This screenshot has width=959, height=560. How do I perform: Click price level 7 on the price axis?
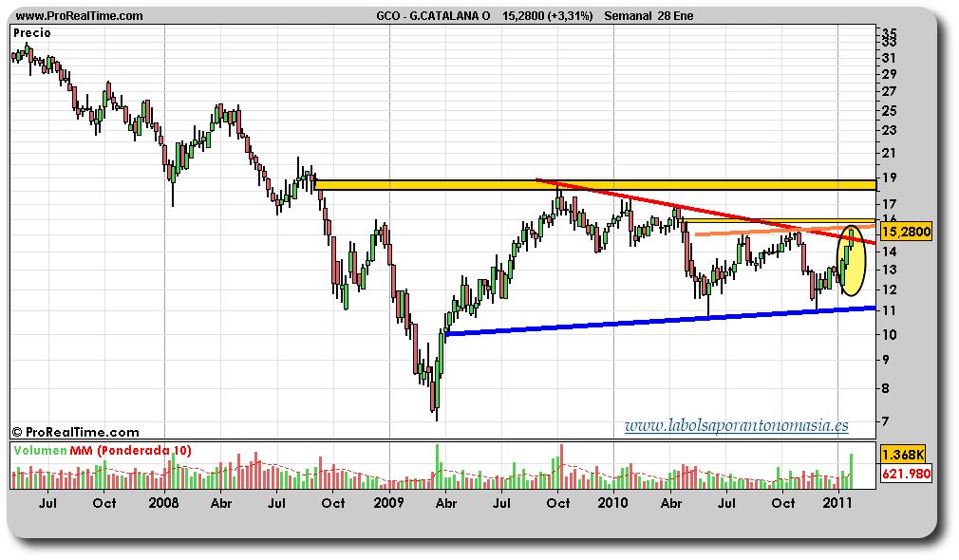(x=886, y=421)
